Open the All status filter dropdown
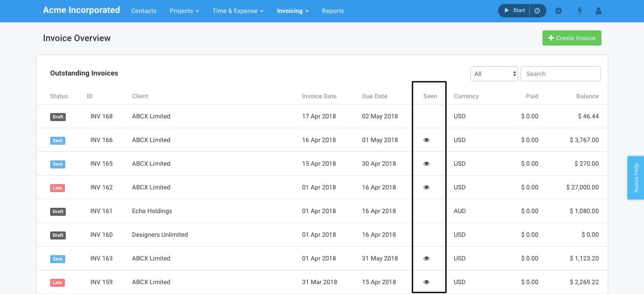This screenshot has width=644, height=294. pos(494,74)
